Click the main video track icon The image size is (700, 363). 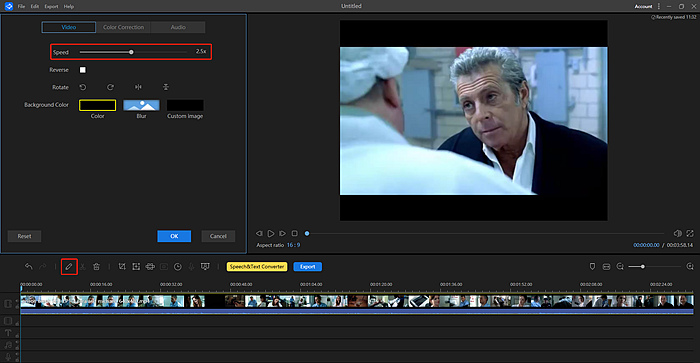pyautogui.click(x=8, y=304)
